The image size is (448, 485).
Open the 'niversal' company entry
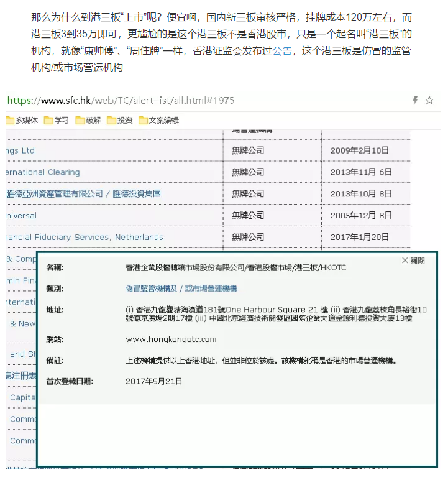pos(21,216)
